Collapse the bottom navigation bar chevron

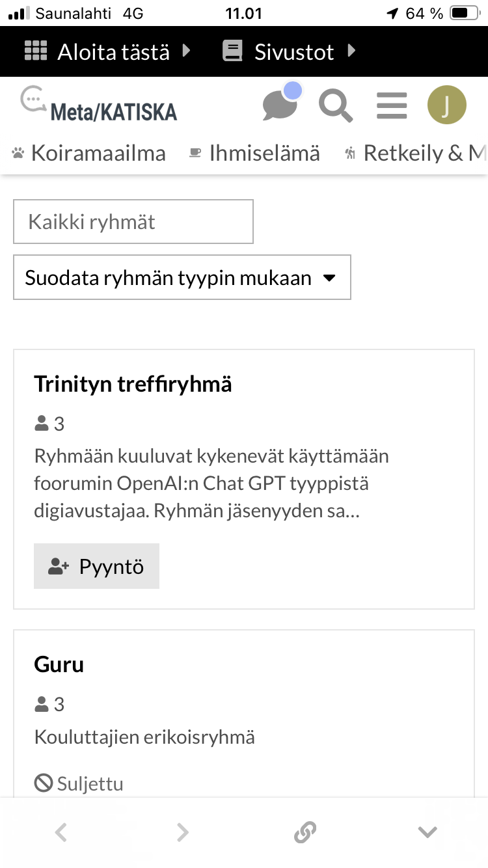pos(427,832)
